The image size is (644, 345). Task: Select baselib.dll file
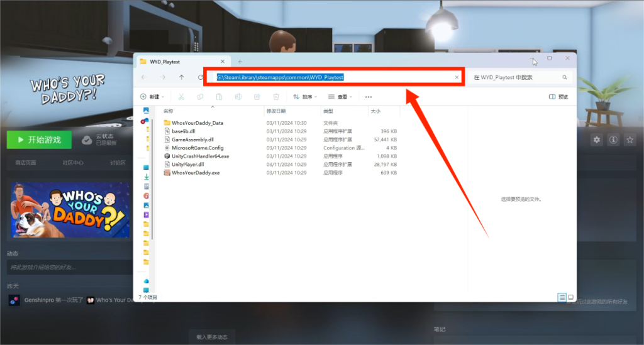pos(184,131)
